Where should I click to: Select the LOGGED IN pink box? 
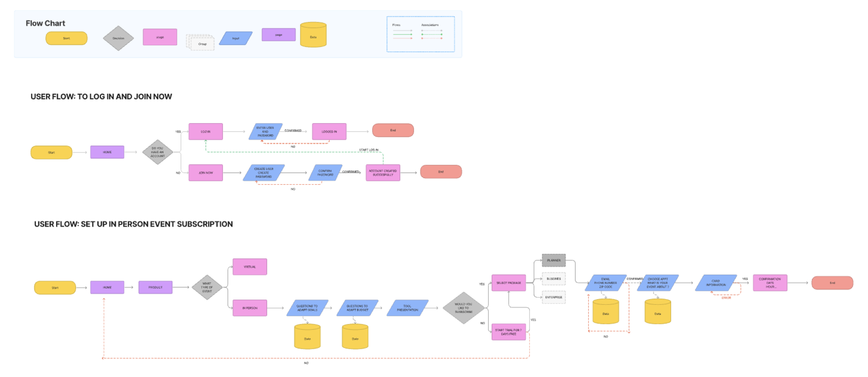coord(329,132)
